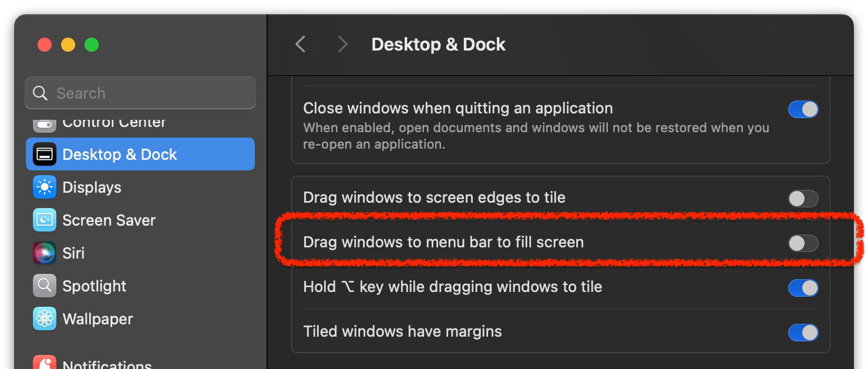This screenshot has width=868, height=369.
Task: Open the Displays settings pane
Action: click(140, 187)
